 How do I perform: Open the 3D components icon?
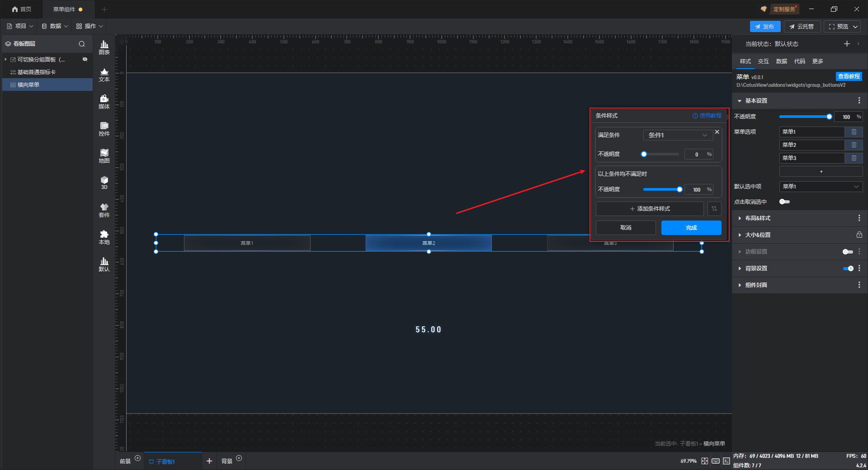(104, 182)
